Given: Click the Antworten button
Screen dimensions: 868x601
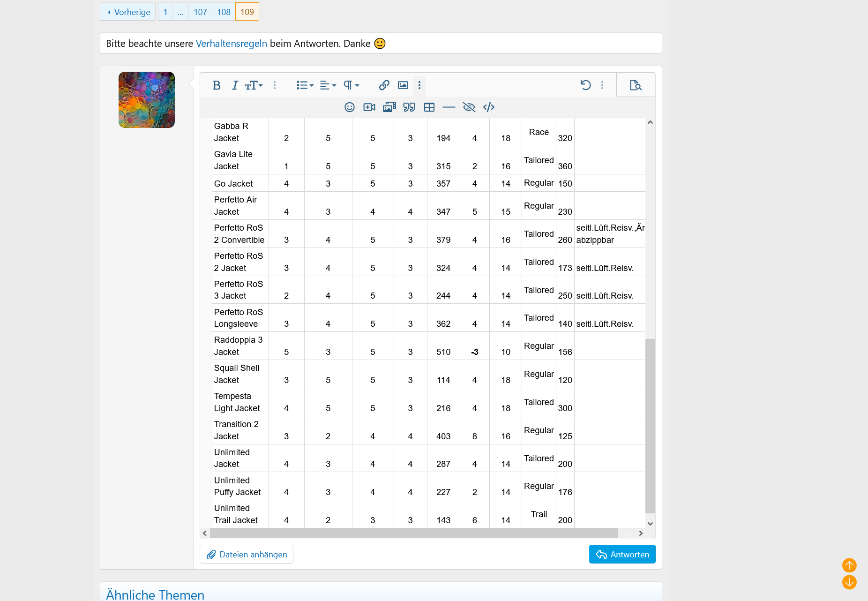Looking at the screenshot, I should [x=622, y=555].
